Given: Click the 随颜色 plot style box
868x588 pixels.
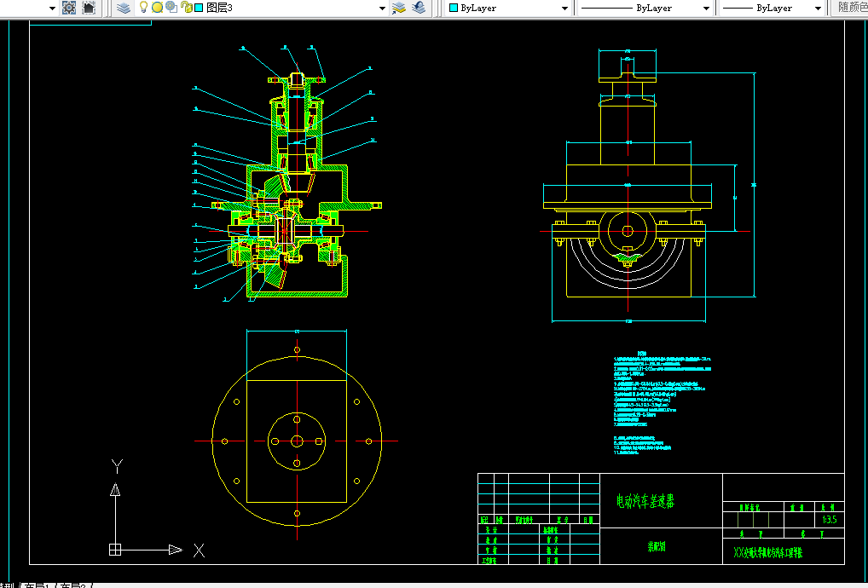Looking at the screenshot, I should (850, 8).
